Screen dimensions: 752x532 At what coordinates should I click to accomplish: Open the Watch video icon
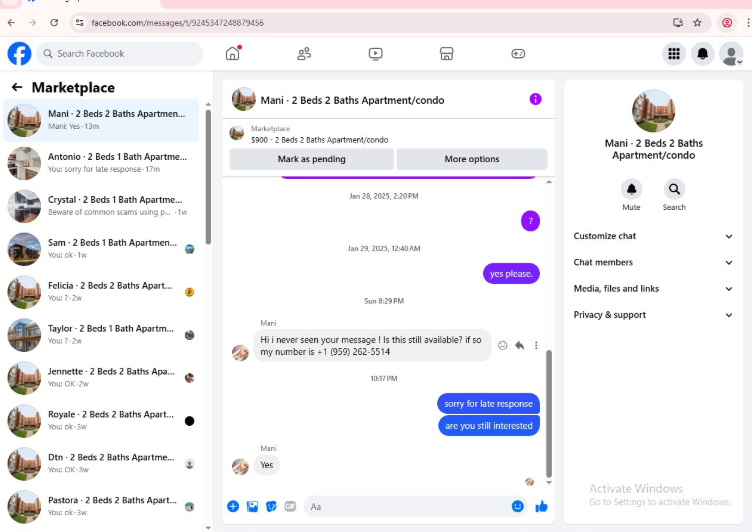[376, 54]
